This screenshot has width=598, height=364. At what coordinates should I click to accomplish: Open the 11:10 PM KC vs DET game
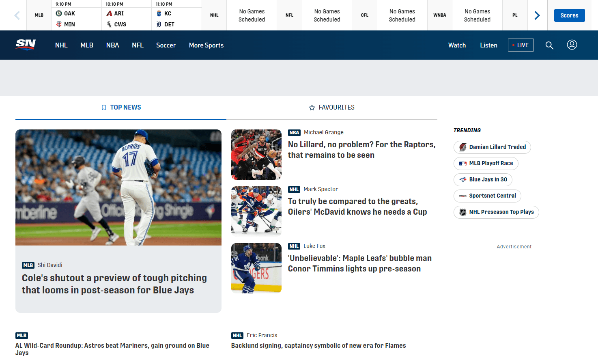click(x=177, y=15)
